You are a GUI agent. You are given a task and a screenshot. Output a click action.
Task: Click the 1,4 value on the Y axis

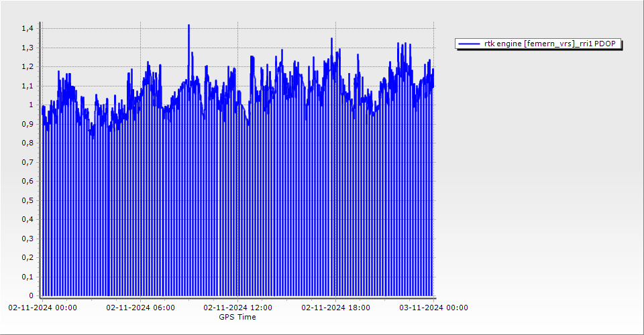pyautogui.click(x=27, y=29)
